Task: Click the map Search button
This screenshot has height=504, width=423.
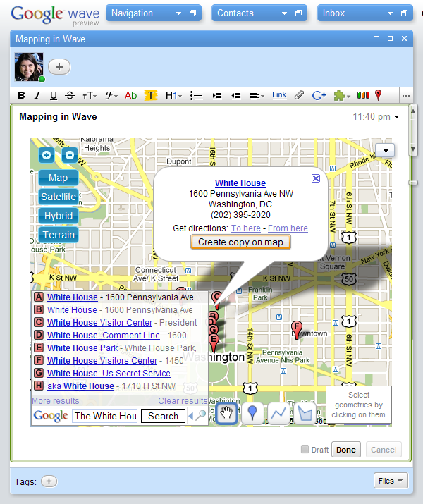Action: pyautogui.click(x=163, y=416)
